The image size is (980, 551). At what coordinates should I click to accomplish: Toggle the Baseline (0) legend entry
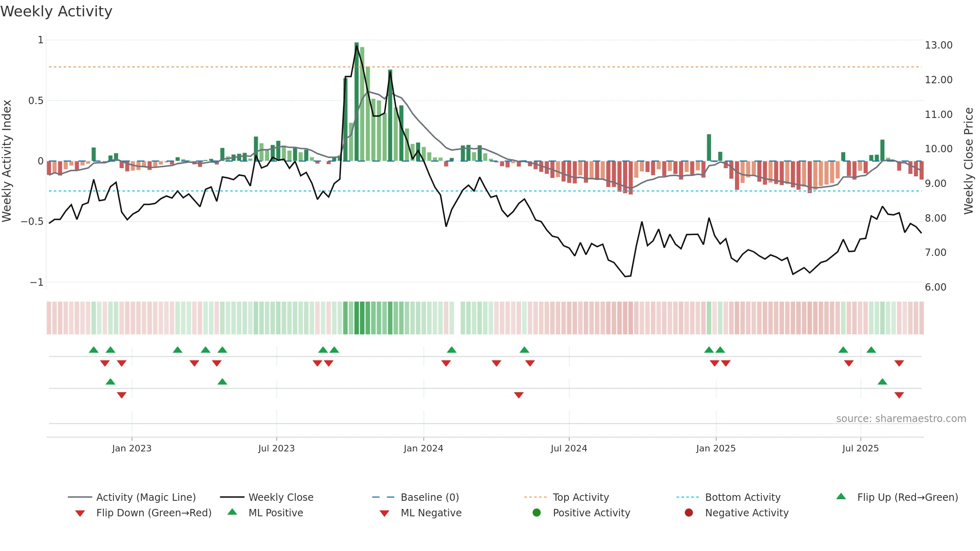point(416,497)
